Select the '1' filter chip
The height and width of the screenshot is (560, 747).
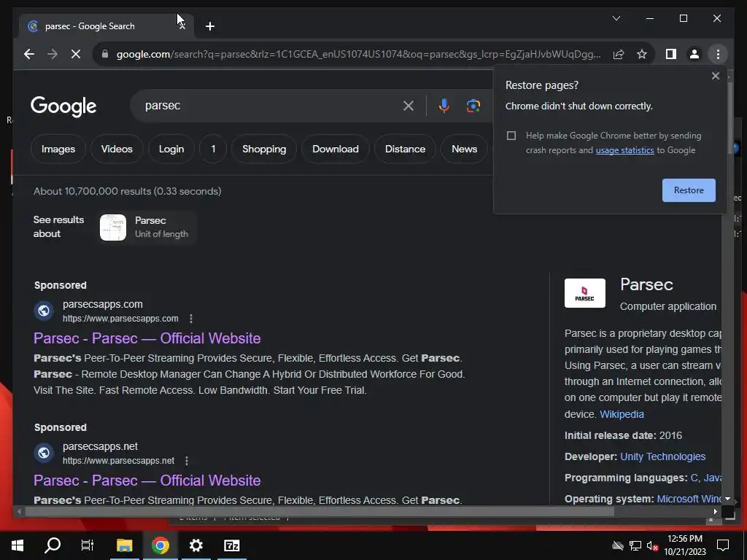[213, 149]
